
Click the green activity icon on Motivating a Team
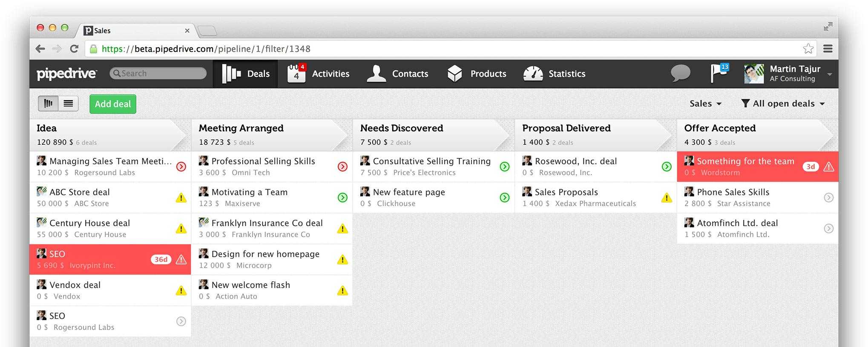[342, 198]
